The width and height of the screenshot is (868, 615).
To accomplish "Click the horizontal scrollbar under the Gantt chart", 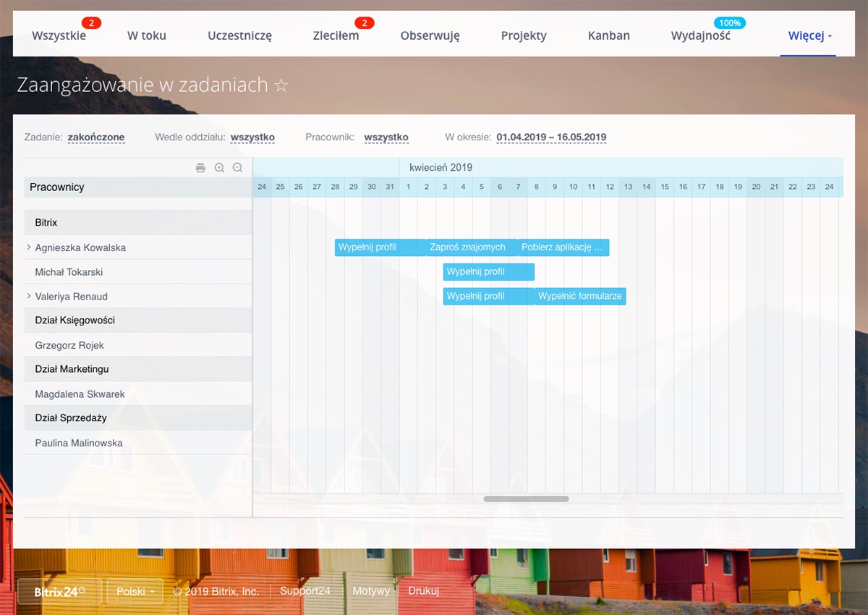I will coord(526,499).
